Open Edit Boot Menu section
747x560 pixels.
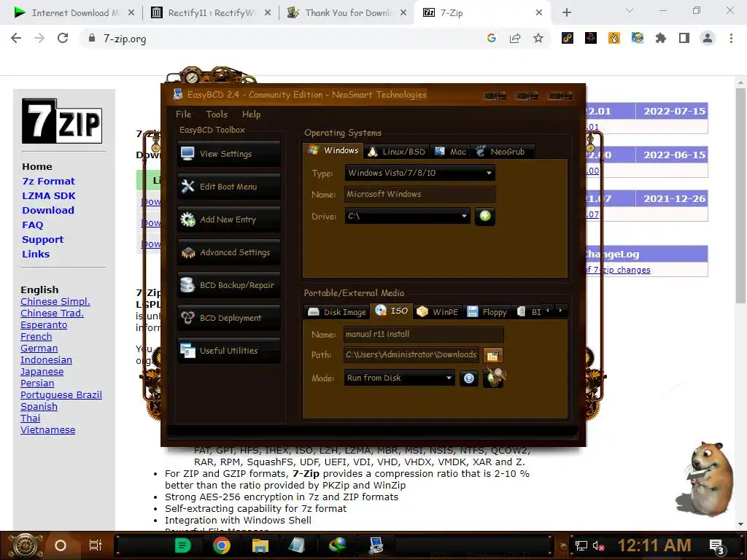(x=228, y=187)
